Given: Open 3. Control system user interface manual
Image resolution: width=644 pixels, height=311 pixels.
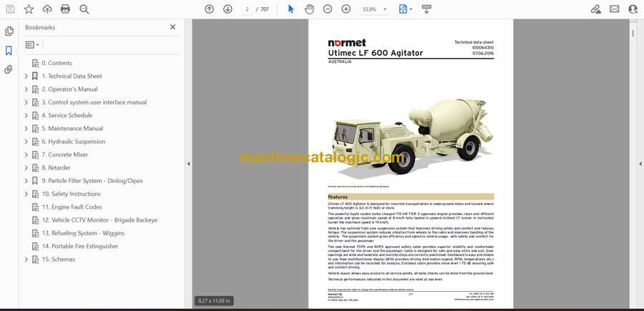Looking at the screenshot, I should pos(94,102).
